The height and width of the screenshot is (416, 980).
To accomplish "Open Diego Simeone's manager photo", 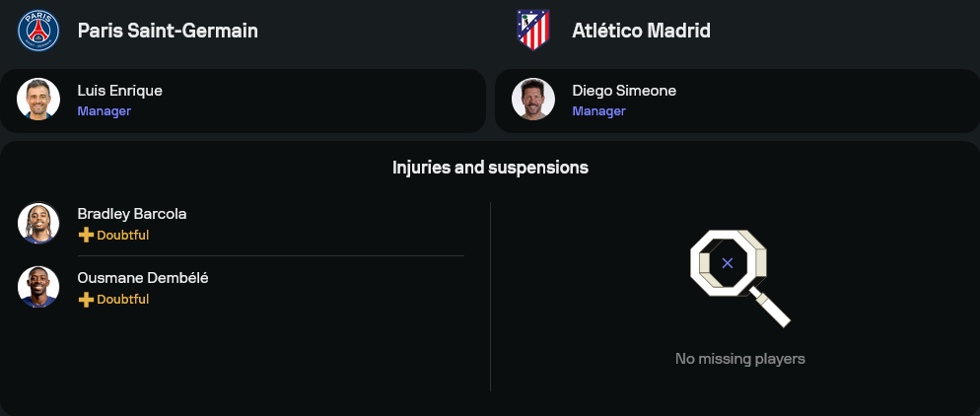I will click(532, 100).
